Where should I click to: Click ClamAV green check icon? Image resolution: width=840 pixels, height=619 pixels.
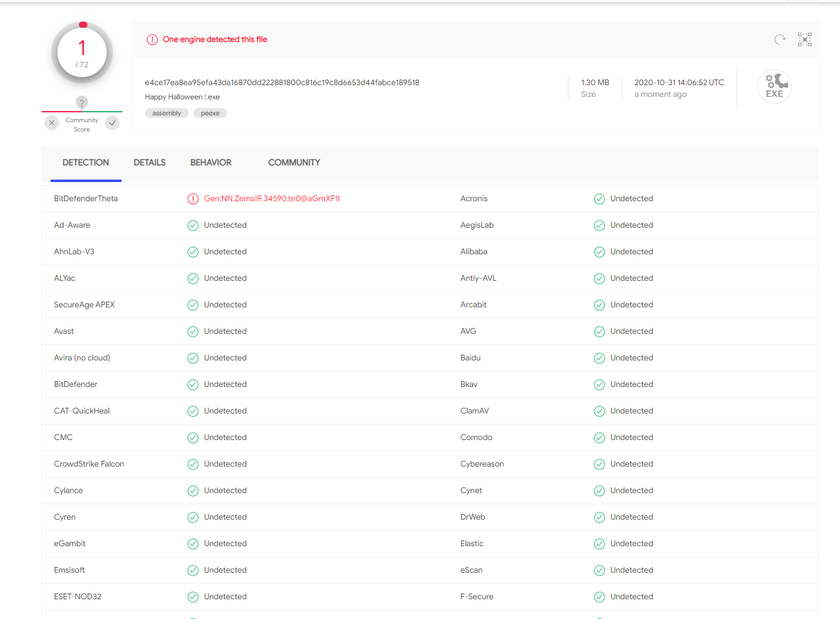pos(599,411)
